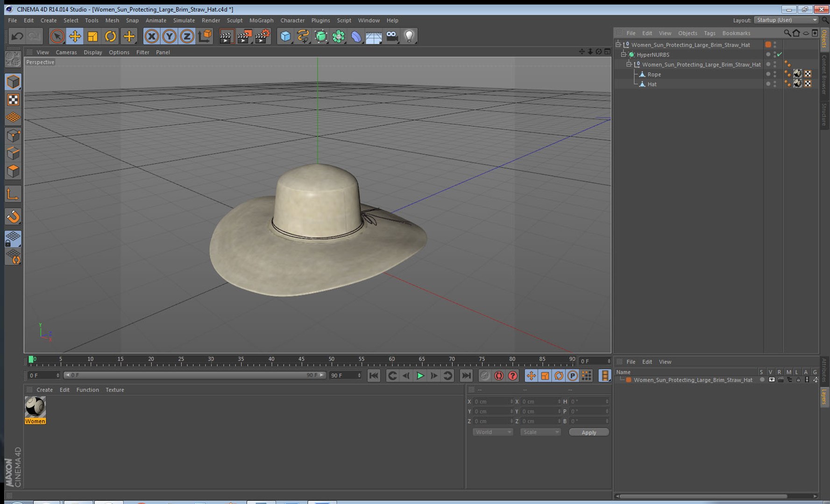Toggle X-axis lock button
Image resolution: width=830 pixels, height=504 pixels.
point(151,36)
